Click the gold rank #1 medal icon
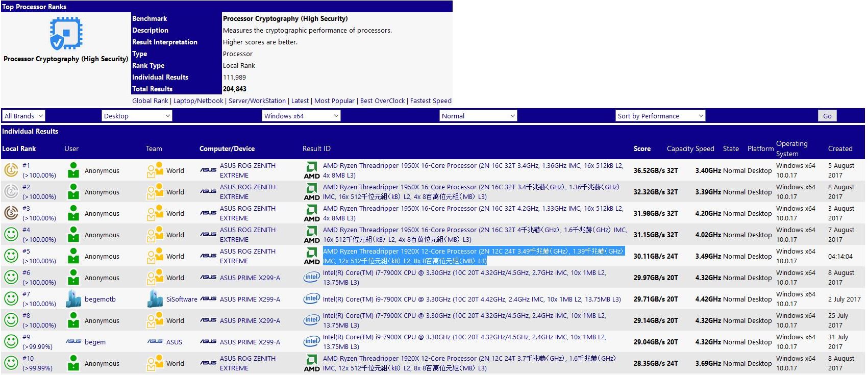Image resolution: width=868 pixels, height=375 pixels. pyautogui.click(x=11, y=170)
